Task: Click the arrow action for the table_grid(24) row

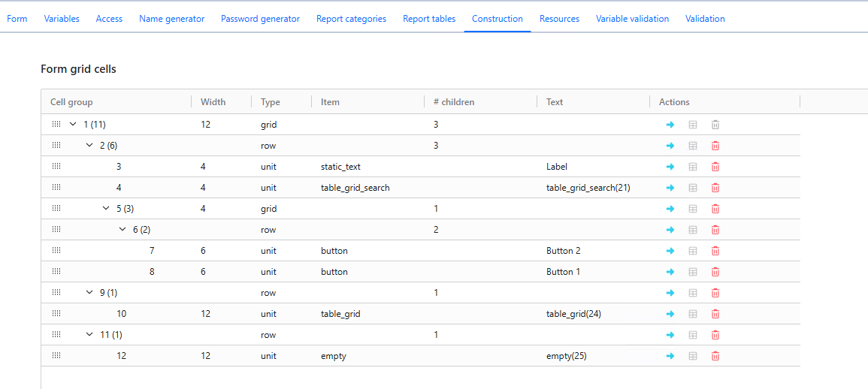Action: (x=670, y=314)
